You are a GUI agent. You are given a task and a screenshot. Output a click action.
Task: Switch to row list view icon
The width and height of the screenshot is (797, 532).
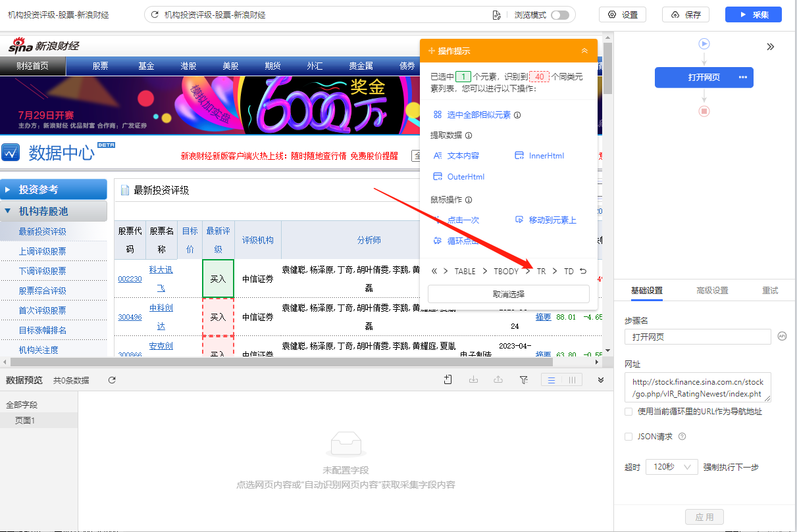click(552, 379)
